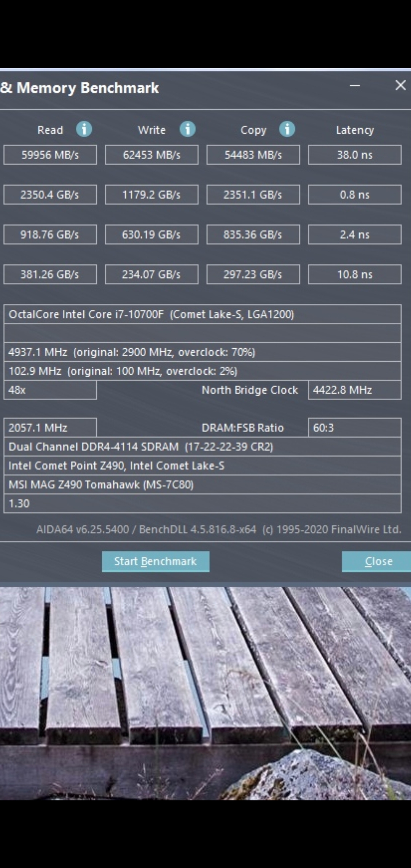Click the 4937.1 MHz CPU clock field
The width and height of the screenshot is (411, 868).
[202, 352]
